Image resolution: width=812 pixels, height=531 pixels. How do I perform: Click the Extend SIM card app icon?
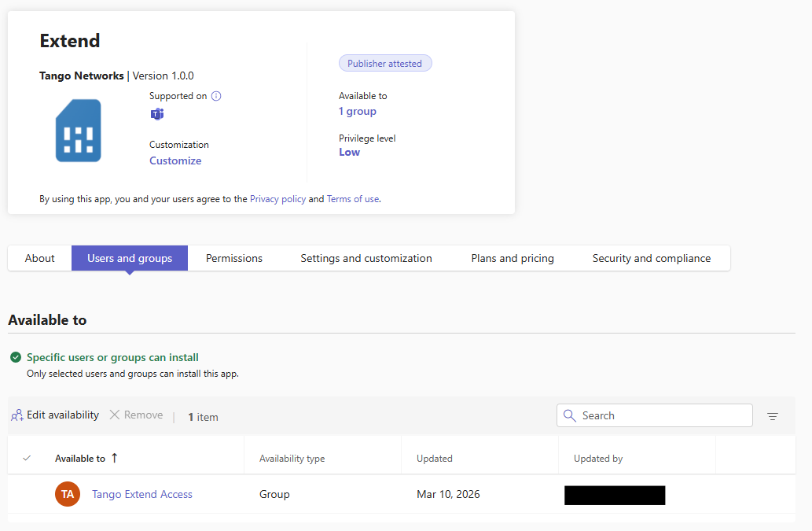(x=78, y=131)
